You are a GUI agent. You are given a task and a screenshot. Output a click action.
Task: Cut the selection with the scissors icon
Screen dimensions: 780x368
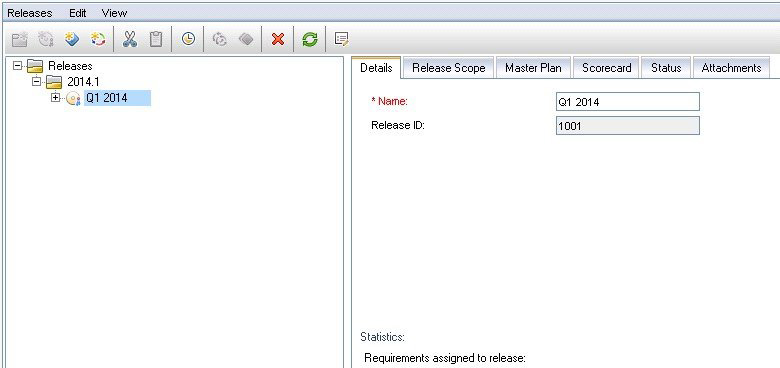click(130, 39)
